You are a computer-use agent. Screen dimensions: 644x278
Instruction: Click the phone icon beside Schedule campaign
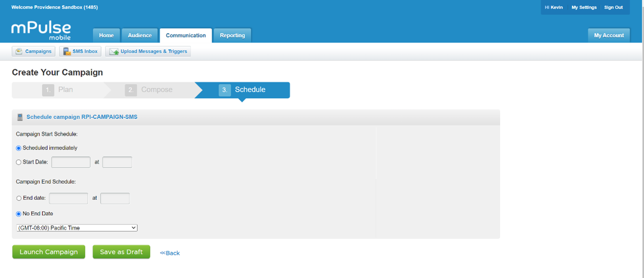[20, 117]
